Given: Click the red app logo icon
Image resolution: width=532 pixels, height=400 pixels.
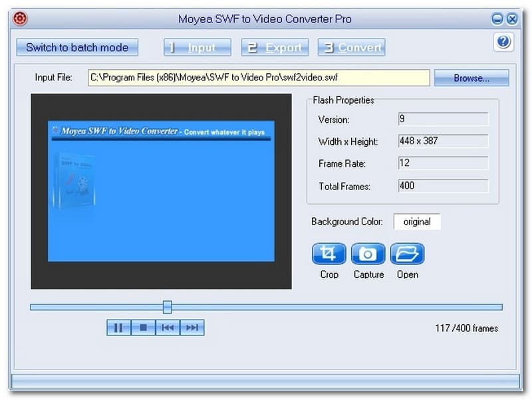Looking at the screenshot, I should pos(21,19).
